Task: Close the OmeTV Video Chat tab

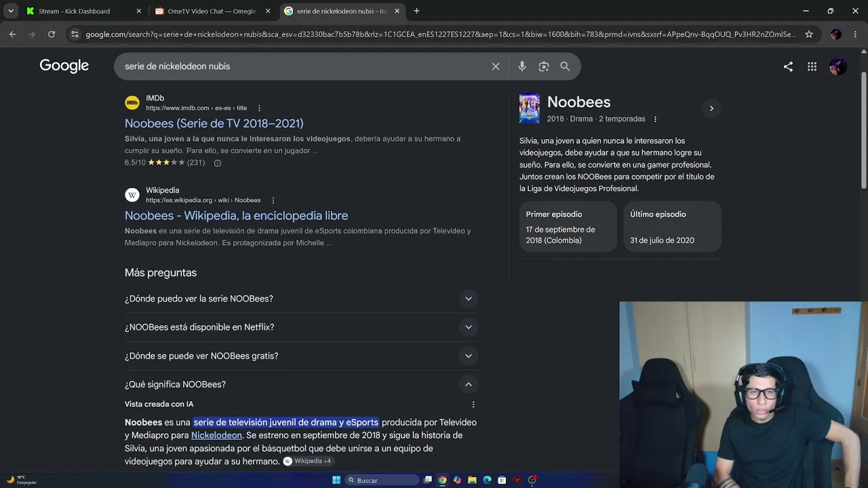Action: pyautogui.click(x=268, y=11)
